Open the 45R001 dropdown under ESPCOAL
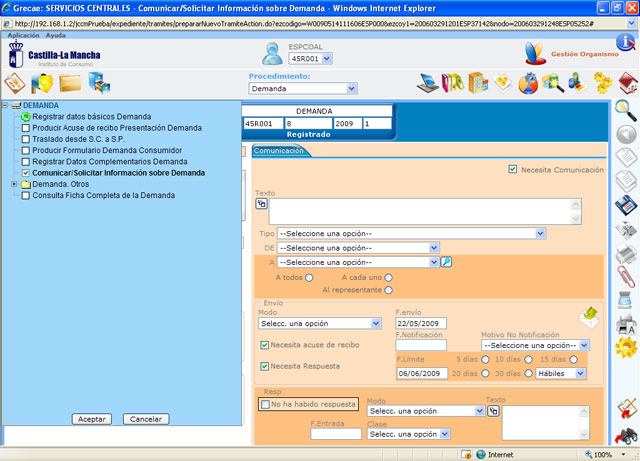This screenshot has height=461, width=640. (x=311, y=58)
